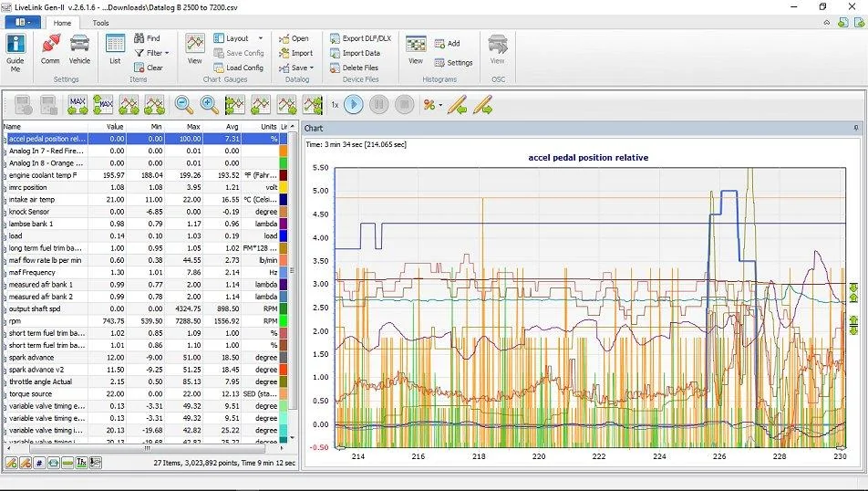This screenshot has width=868, height=491.
Task: Click horizontal scrollbar under items list
Action: point(148,448)
